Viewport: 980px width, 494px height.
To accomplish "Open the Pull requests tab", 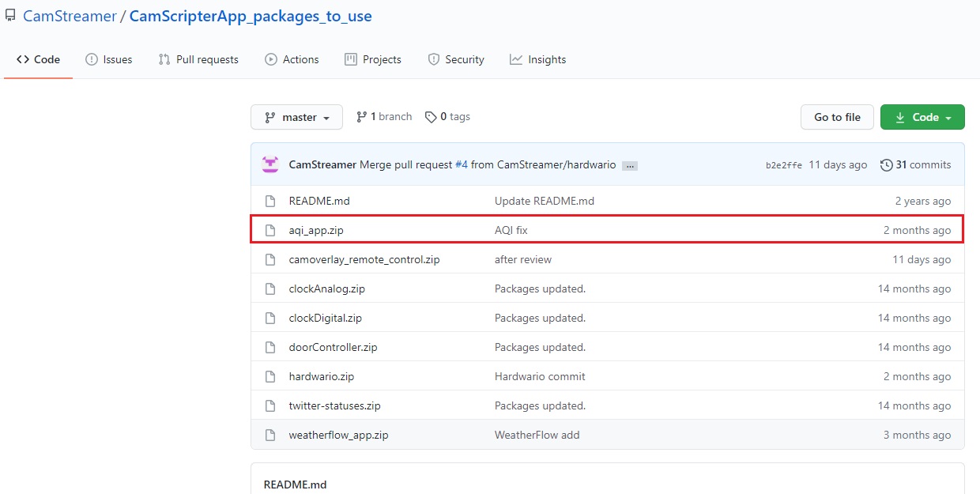I will pos(198,59).
